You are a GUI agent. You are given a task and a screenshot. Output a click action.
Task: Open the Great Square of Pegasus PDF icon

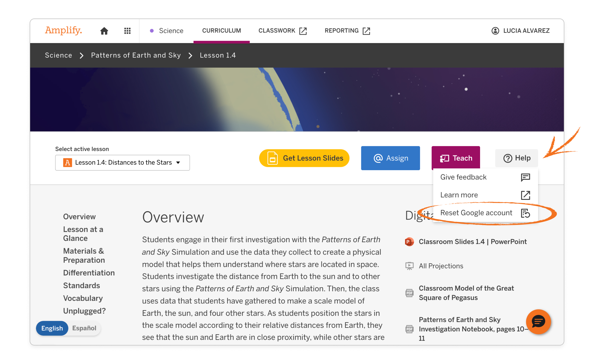409,292
